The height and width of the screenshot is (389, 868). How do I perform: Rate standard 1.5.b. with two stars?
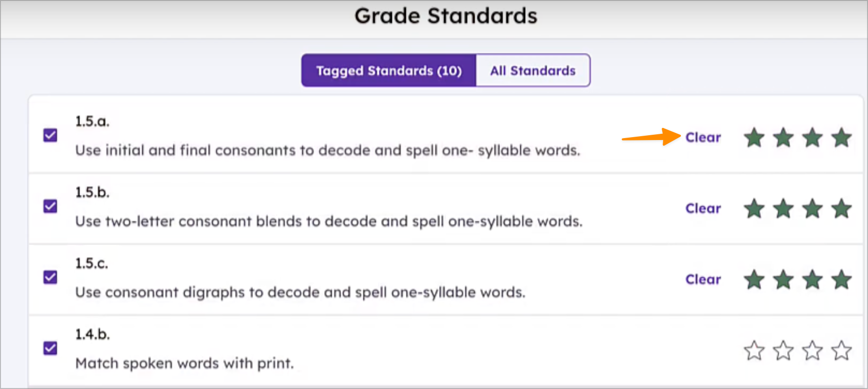coord(783,209)
